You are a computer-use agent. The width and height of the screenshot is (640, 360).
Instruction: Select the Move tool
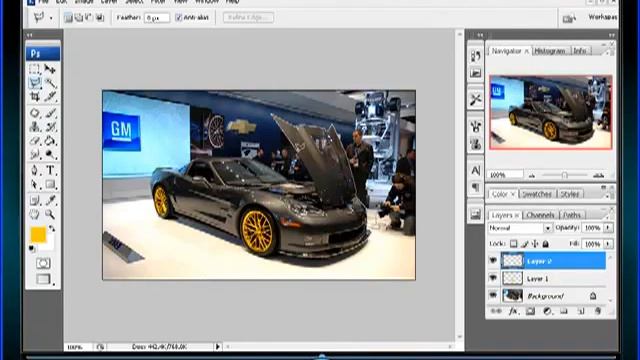pyautogui.click(x=50, y=69)
